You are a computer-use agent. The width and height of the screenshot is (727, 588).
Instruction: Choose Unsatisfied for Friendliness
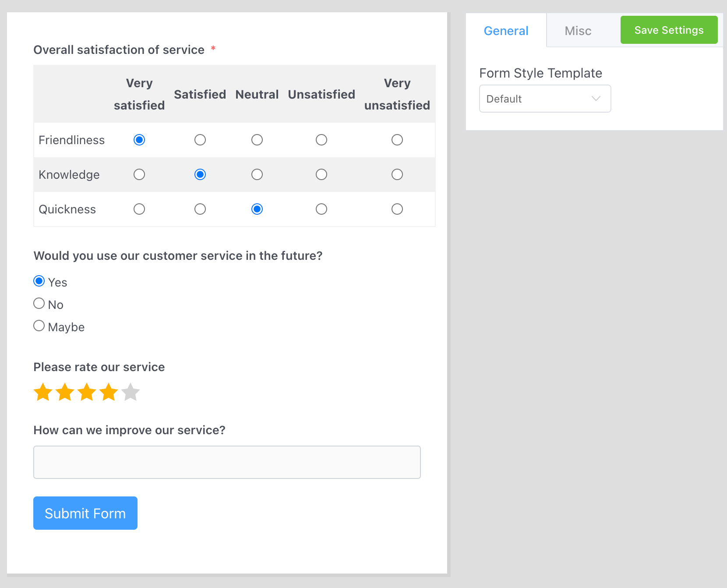[321, 140]
